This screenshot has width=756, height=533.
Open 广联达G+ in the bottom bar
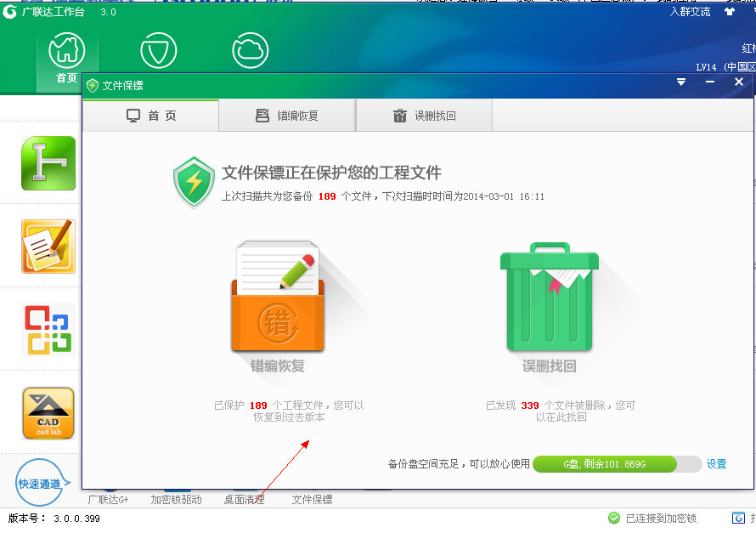(108, 499)
